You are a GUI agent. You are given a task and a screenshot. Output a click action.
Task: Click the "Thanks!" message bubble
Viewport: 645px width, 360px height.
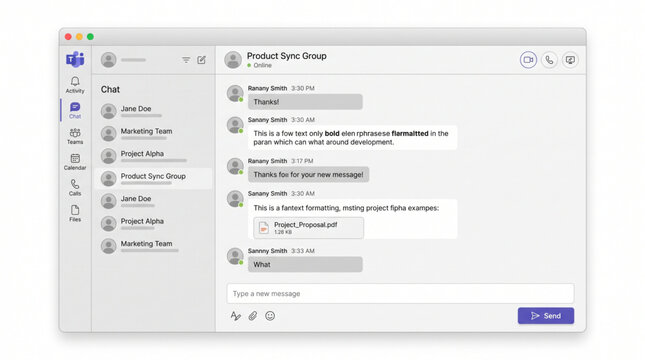(305, 102)
